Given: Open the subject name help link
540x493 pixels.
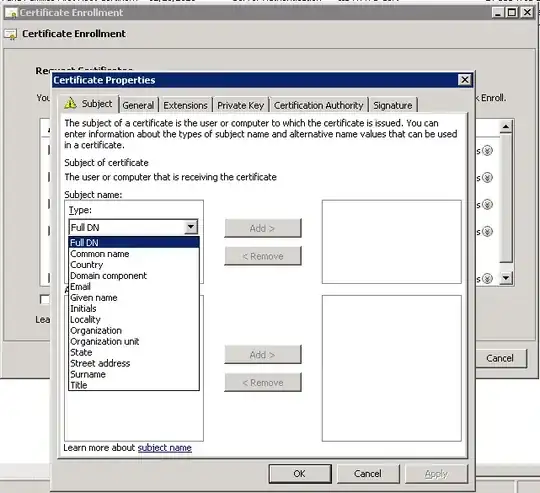Looking at the screenshot, I should tap(165, 448).
